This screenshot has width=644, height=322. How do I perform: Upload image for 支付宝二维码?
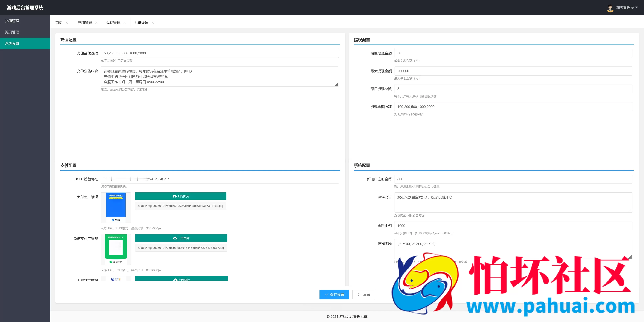[x=181, y=196]
